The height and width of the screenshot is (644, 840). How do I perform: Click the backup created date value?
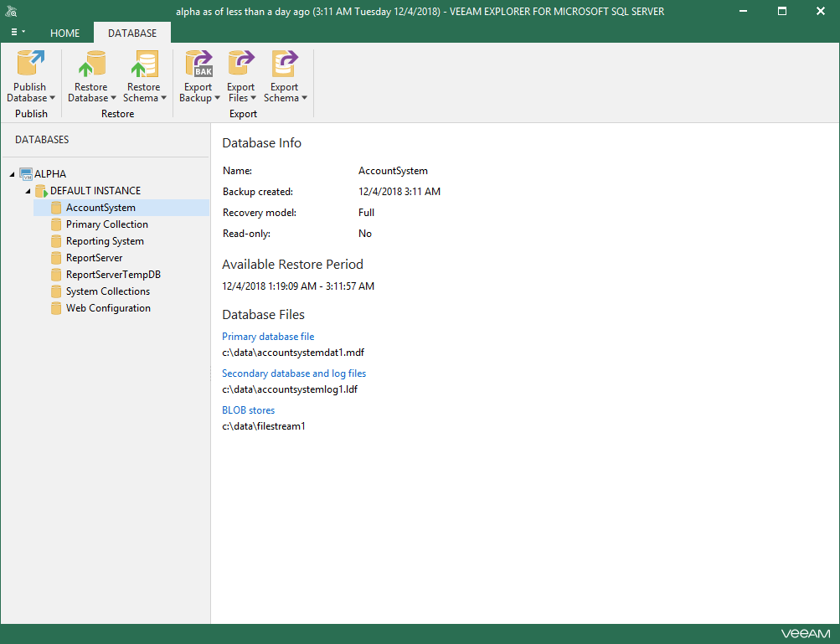click(x=399, y=192)
